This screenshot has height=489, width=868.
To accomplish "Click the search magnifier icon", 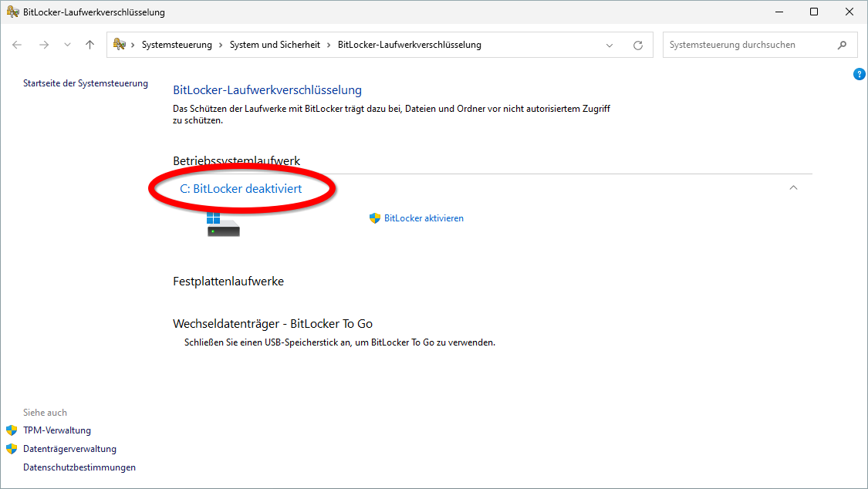I will point(843,45).
